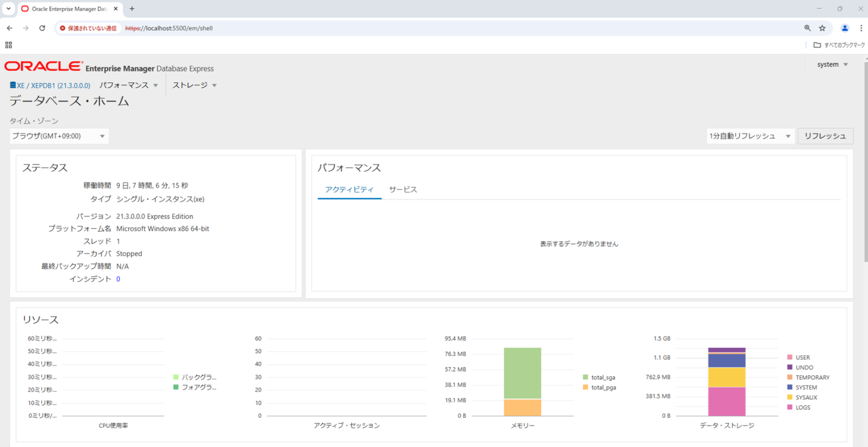Click the 保護されていない通信 warning icon

click(62, 27)
